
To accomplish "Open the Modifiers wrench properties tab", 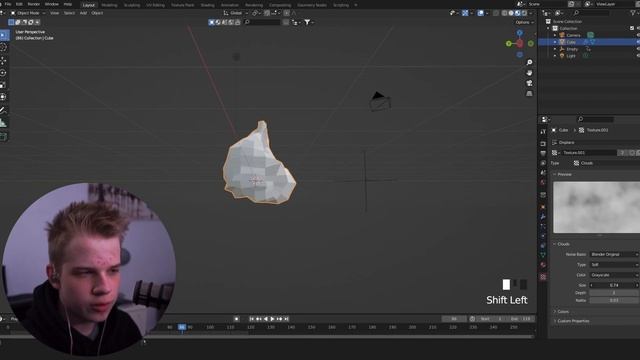I will [543, 216].
